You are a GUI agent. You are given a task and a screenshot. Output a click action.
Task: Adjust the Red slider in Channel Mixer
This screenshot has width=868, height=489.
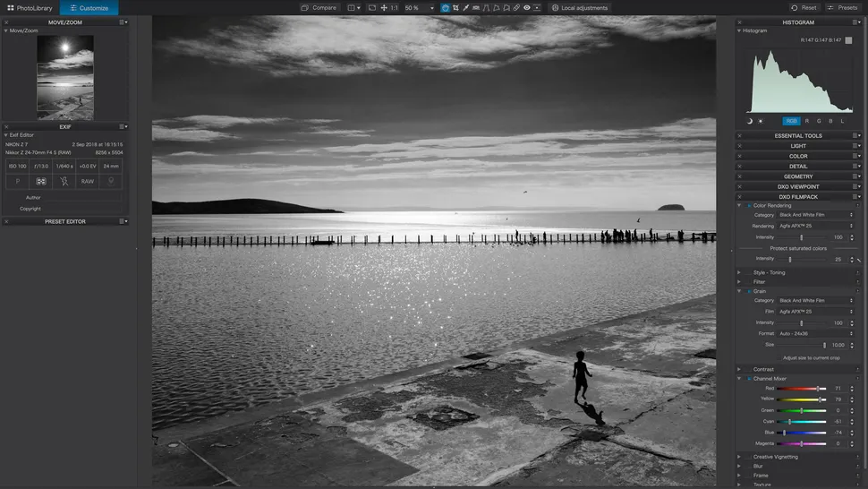click(x=818, y=389)
